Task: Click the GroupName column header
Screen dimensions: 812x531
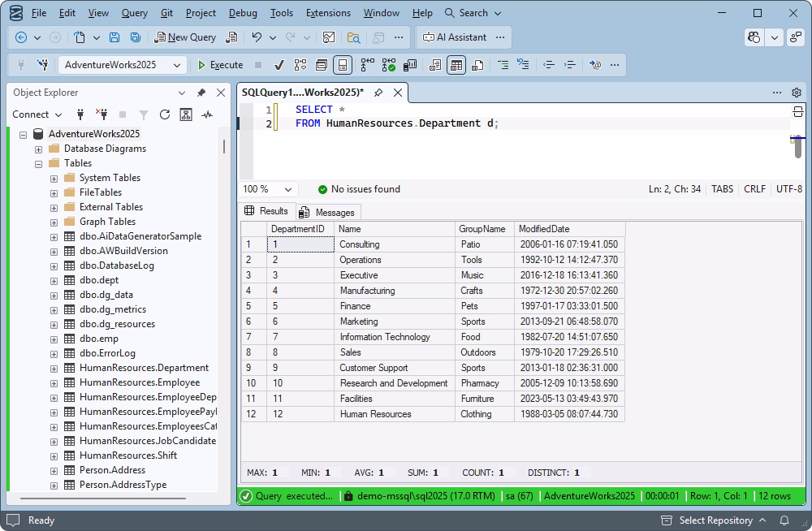Action: click(484, 229)
